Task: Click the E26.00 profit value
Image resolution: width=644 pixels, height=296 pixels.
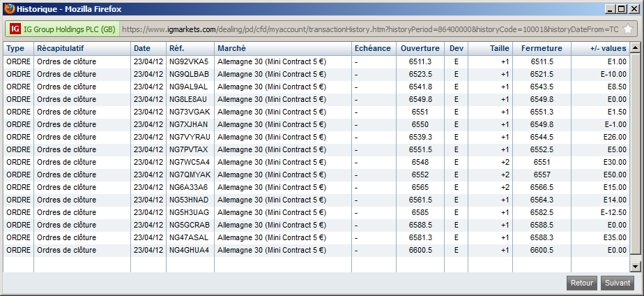Action: click(x=615, y=137)
